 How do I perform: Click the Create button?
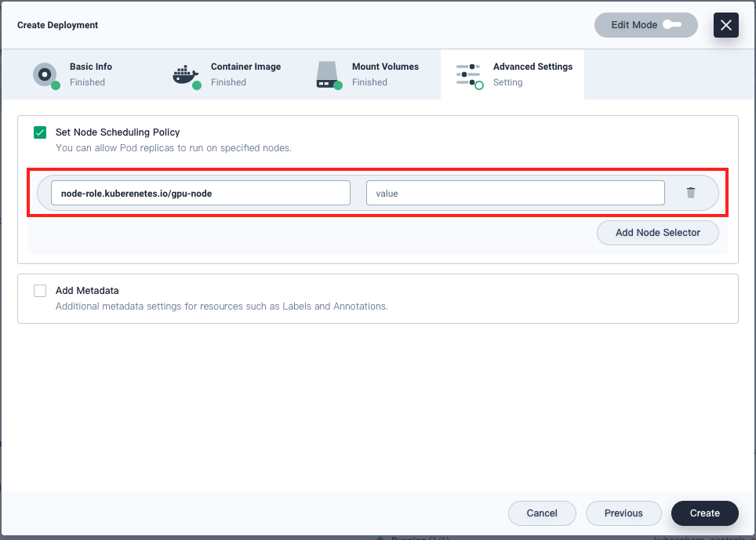(704, 513)
